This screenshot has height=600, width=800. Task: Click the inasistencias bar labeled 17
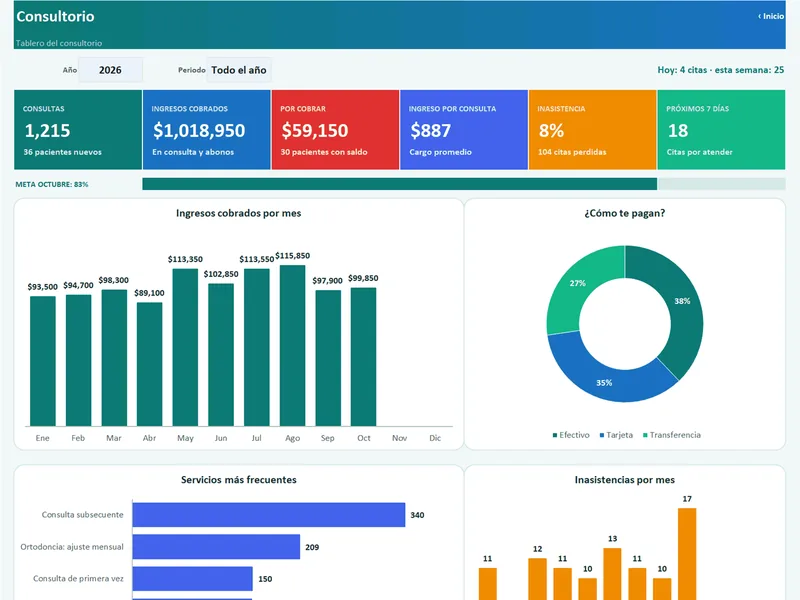click(687, 554)
